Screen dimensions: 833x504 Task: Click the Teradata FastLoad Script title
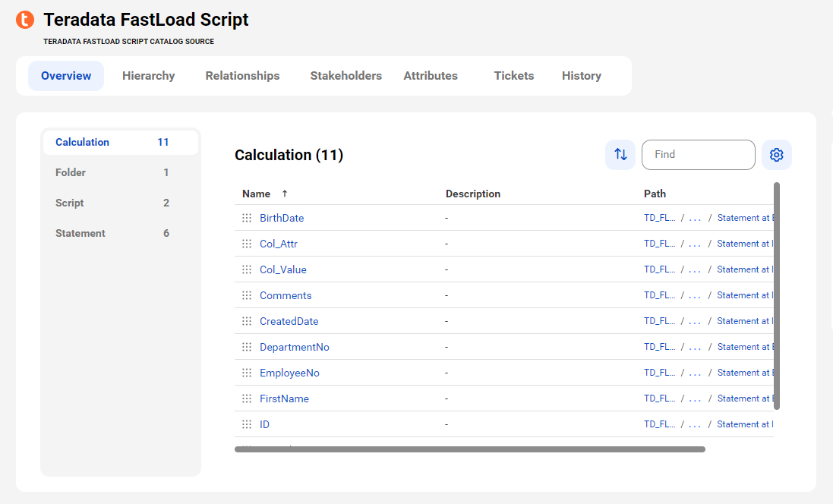pos(146,20)
